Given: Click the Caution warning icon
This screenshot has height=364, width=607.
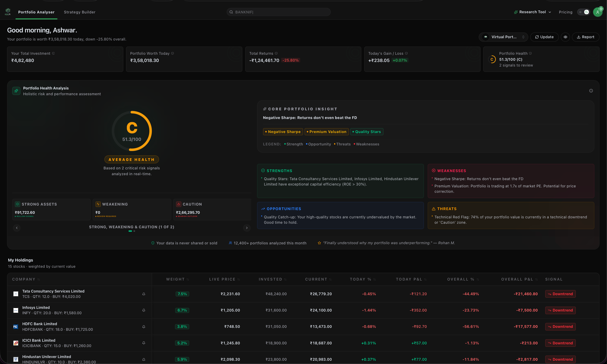Looking at the screenshot, I should [x=179, y=204].
